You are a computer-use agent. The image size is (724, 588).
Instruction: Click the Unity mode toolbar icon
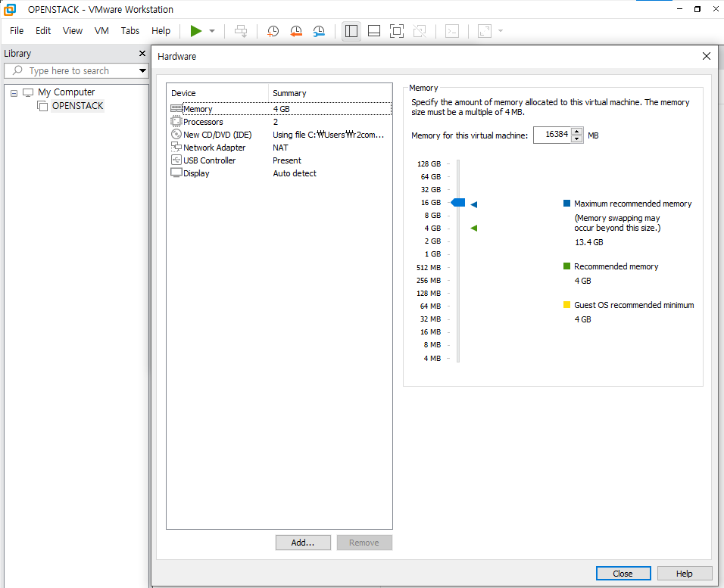click(x=420, y=31)
